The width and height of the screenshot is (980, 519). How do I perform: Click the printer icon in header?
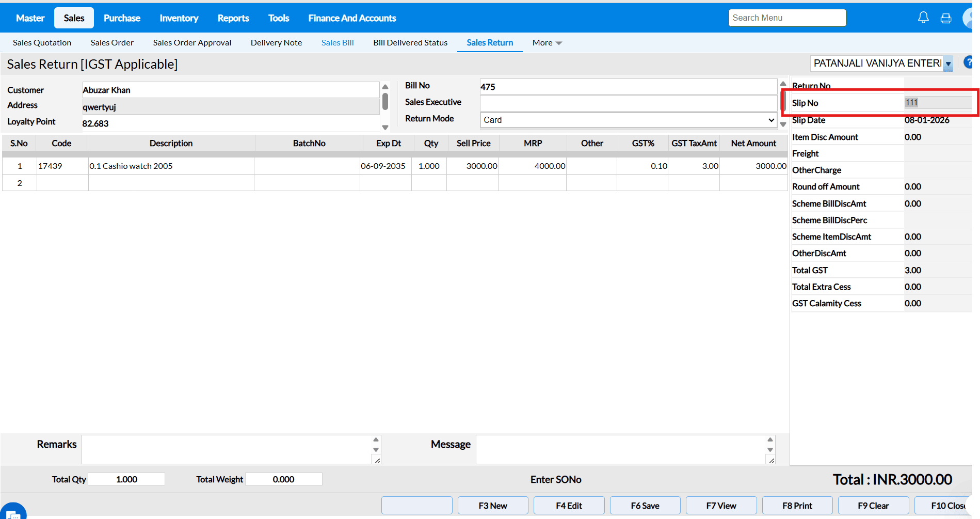coord(946,19)
